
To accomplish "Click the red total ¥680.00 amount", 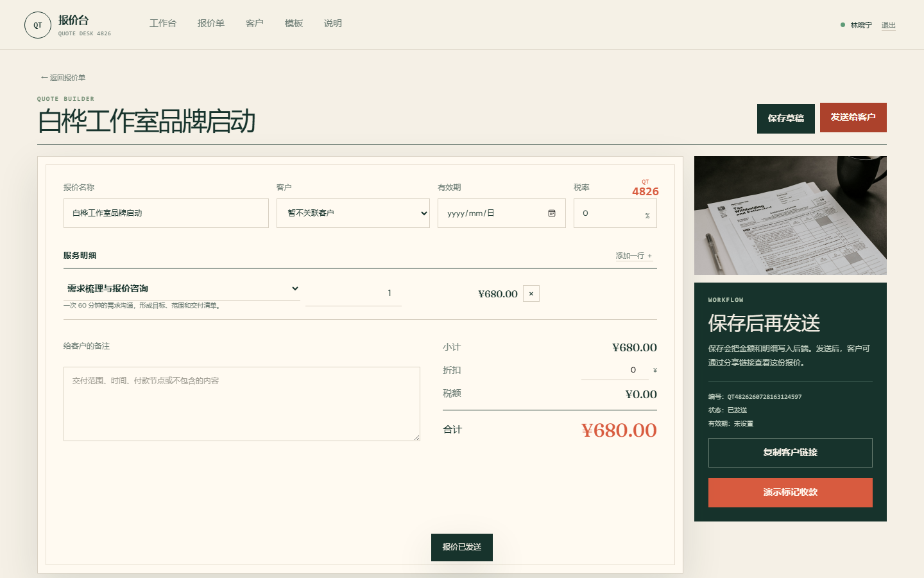I will click(x=619, y=430).
